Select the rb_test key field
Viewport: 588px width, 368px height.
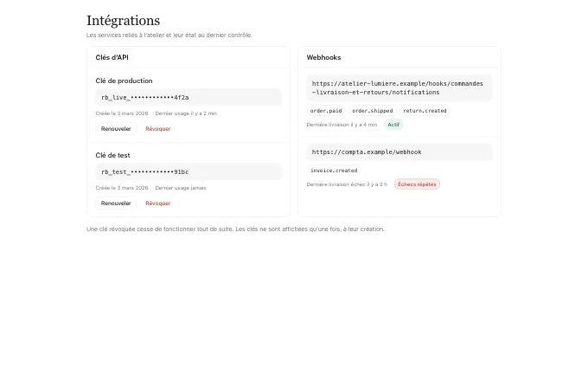(x=189, y=171)
